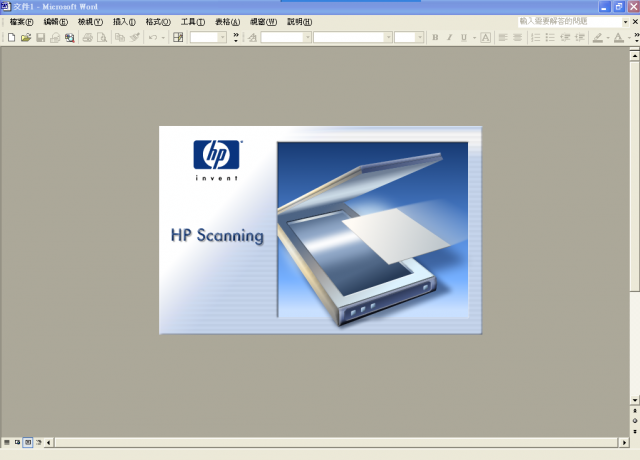Open a file with the folder icon
This screenshot has width=640, height=460.
click(x=26, y=38)
